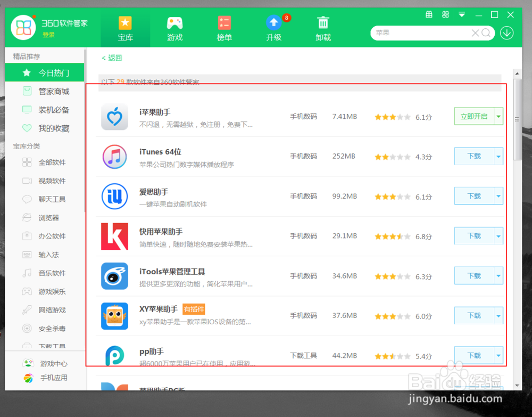The image size is (532, 417).
Task: Click the star rating of 快用苹果助手
Action: point(392,236)
